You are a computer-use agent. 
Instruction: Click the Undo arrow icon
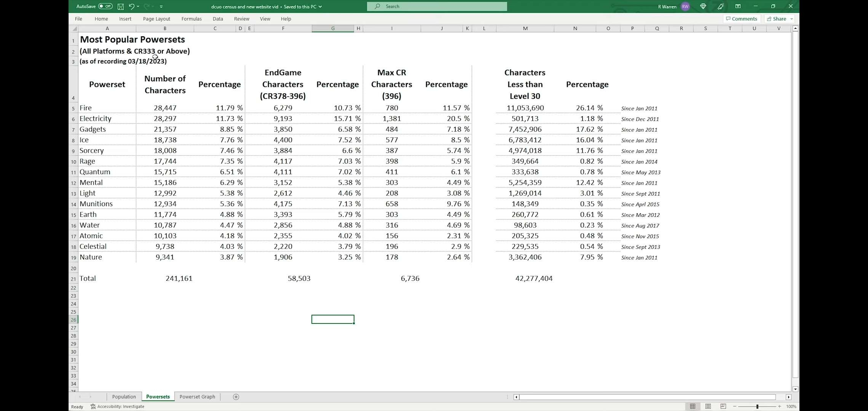point(131,6)
